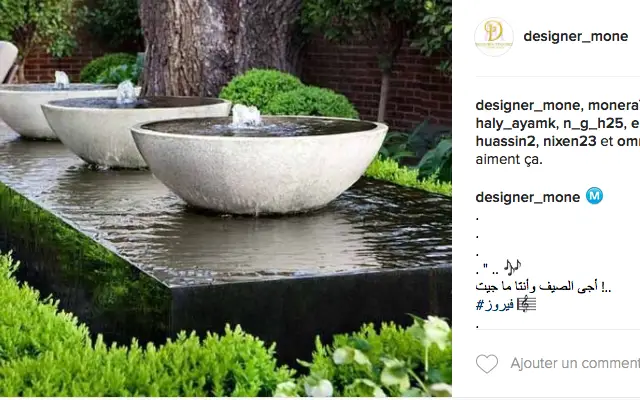This screenshot has height=400, width=640.
Task: Click the sheet music emoji beside hashtag
Action: click(527, 304)
